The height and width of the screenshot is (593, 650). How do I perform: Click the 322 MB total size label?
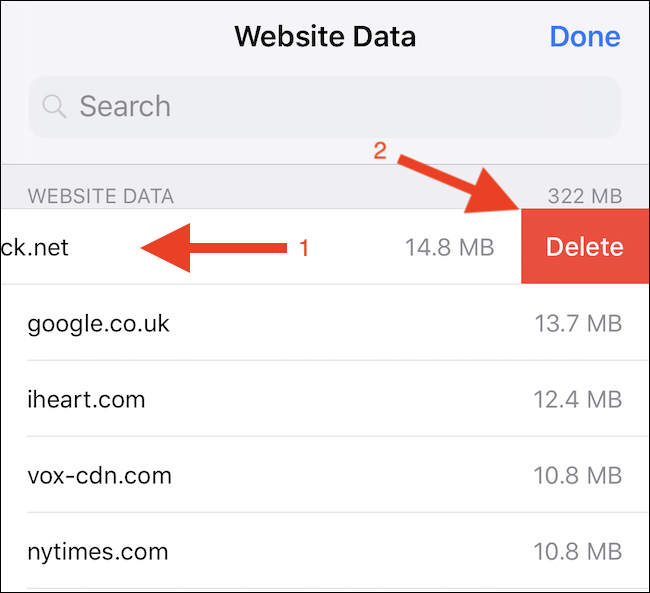tap(585, 195)
